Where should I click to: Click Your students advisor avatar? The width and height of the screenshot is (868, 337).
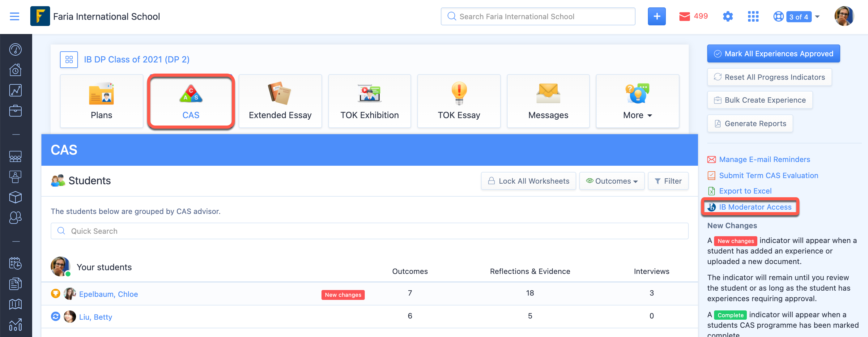(61, 266)
